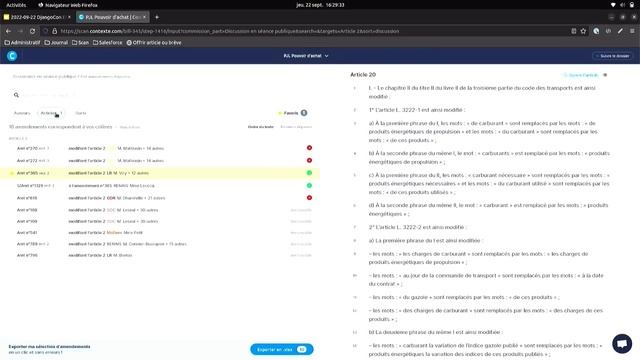This screenshot has width=640, height=360.
Task: Switch to the DjangoCon browser tab
Action: [x=37, y=17]
